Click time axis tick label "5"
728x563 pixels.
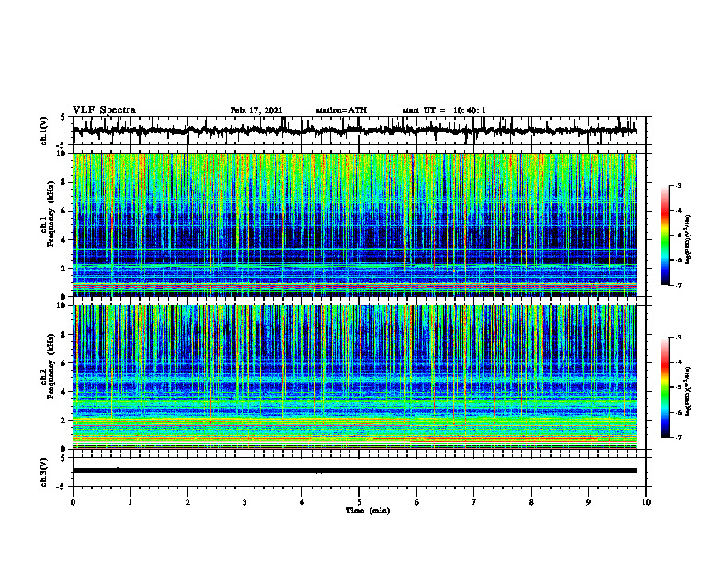359,502
